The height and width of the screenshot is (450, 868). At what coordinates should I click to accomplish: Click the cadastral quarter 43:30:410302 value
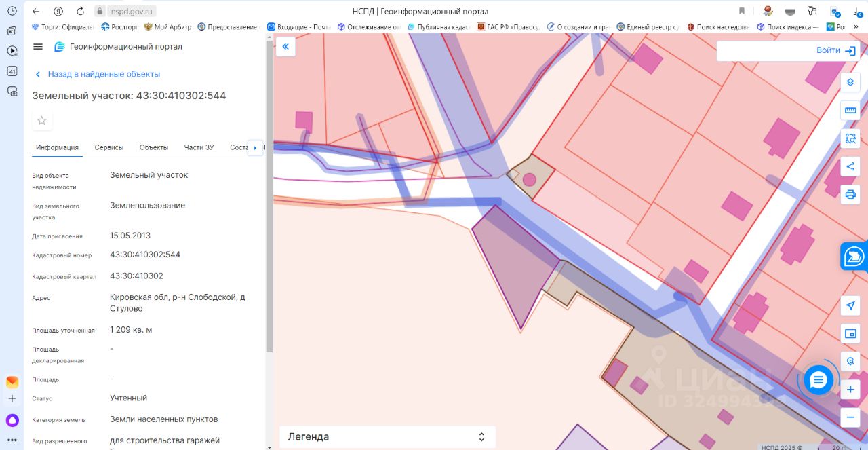[x=136, y=276]
